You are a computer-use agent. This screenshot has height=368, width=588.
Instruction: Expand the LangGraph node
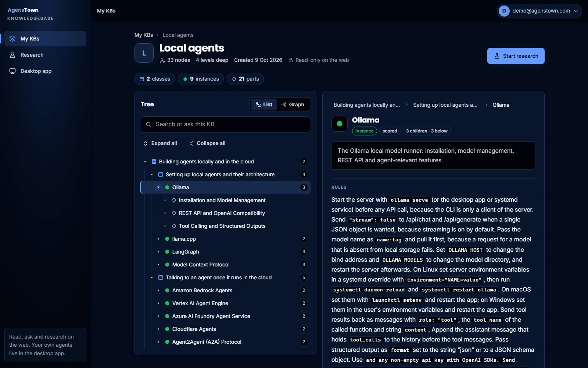[x=158, y=252]
